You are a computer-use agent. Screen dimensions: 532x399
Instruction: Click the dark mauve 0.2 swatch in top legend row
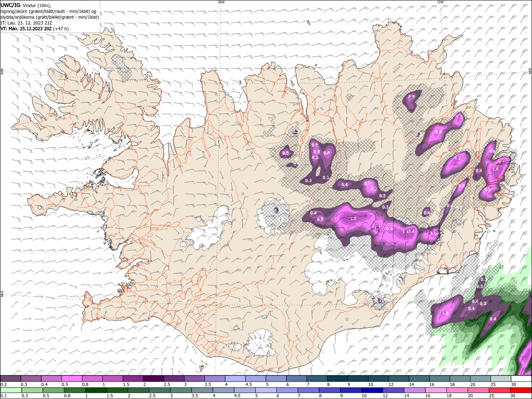(10, 379)
